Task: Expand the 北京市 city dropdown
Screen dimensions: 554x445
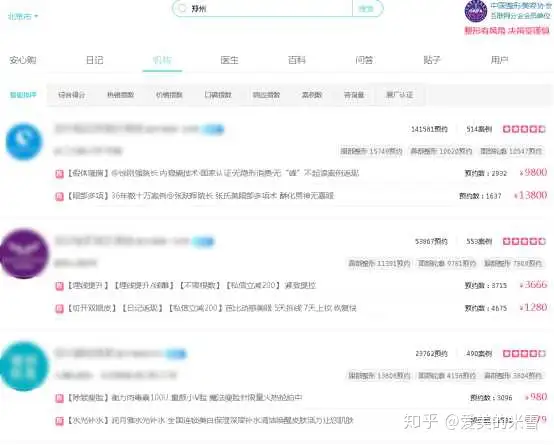Action: tap(23, 16)
